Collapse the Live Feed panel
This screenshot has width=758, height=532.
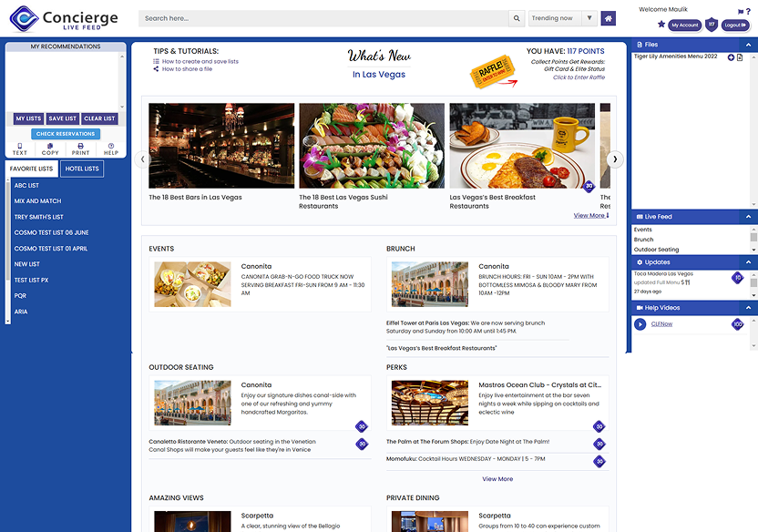pyautogui.click(x=748, y=217)
